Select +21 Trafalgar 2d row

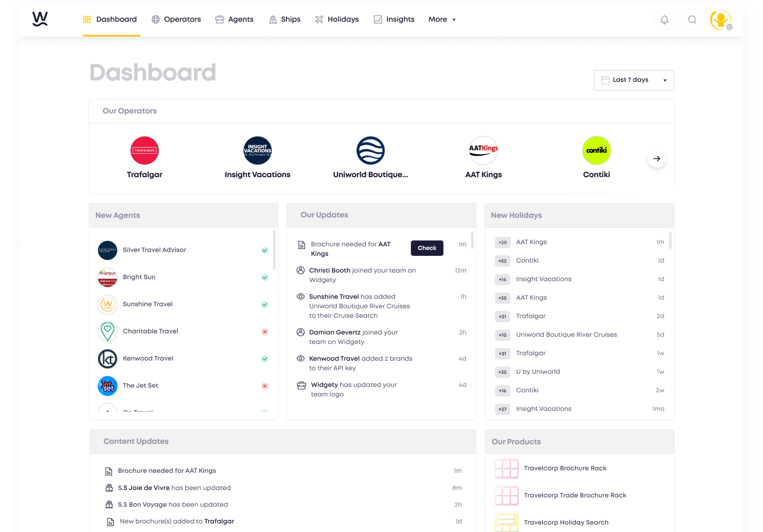pyautogui.click(x=579, y=316)
